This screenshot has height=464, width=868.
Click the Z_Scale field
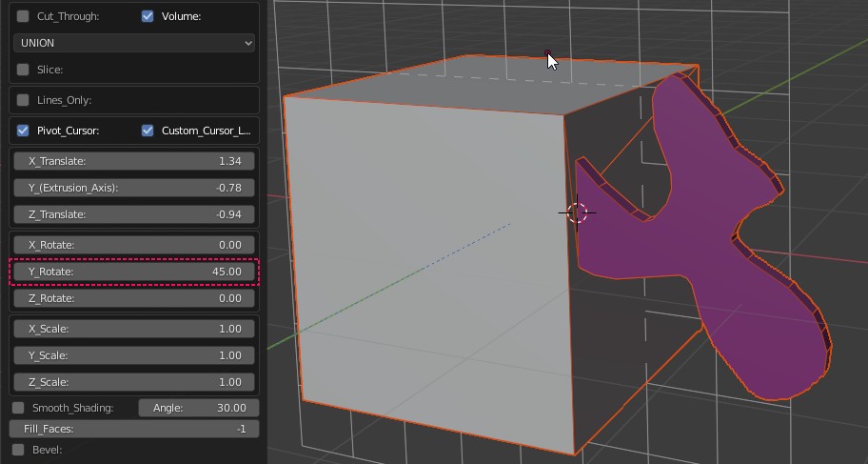click(134, 382)
